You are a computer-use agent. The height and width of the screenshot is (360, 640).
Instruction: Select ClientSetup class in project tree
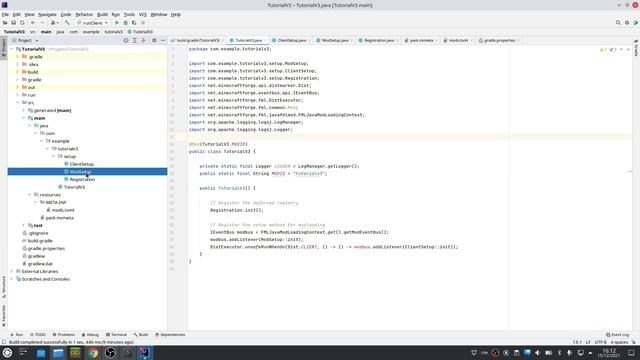82,164
